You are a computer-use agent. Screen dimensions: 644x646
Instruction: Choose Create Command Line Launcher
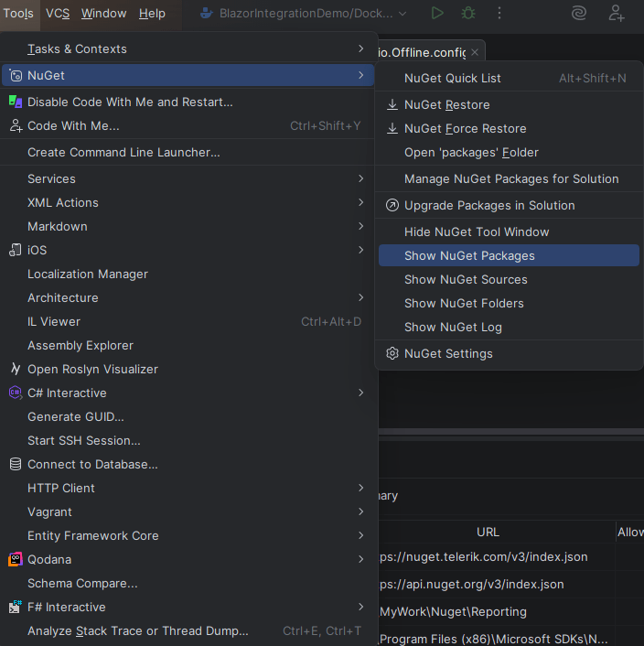[188, 153]
